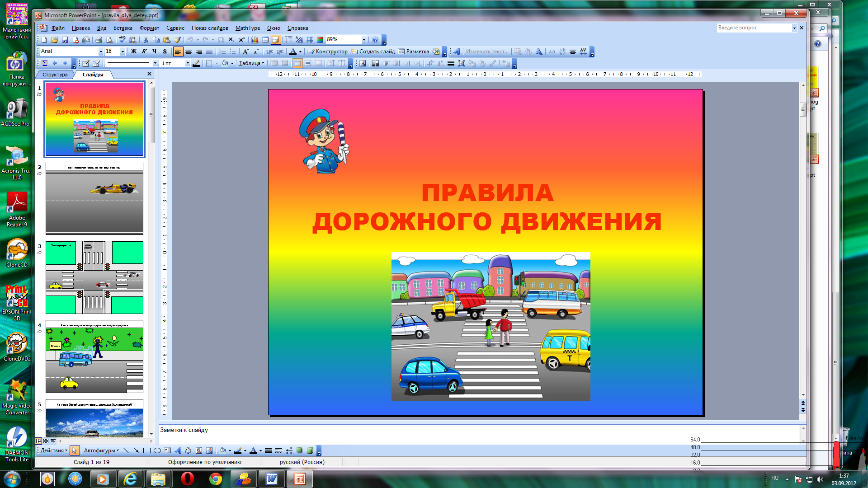
Task: Switch to the Структура tab
Action: (55, 75)
